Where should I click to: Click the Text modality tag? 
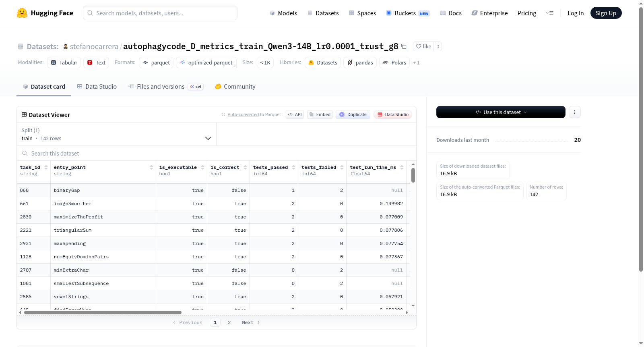tap(96, 62)
